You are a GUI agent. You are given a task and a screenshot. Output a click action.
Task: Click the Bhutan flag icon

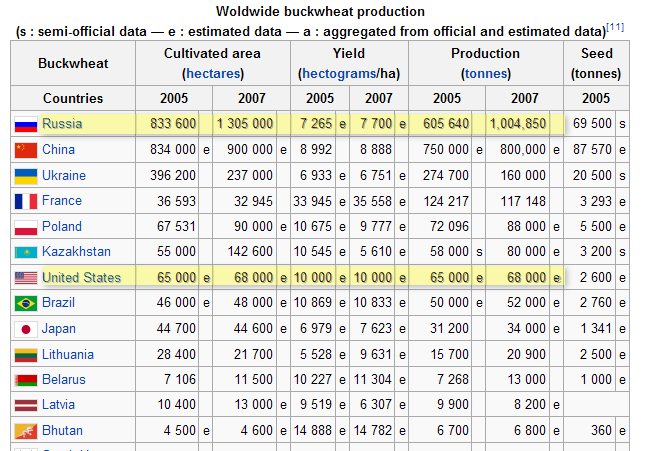pos(25,431)
